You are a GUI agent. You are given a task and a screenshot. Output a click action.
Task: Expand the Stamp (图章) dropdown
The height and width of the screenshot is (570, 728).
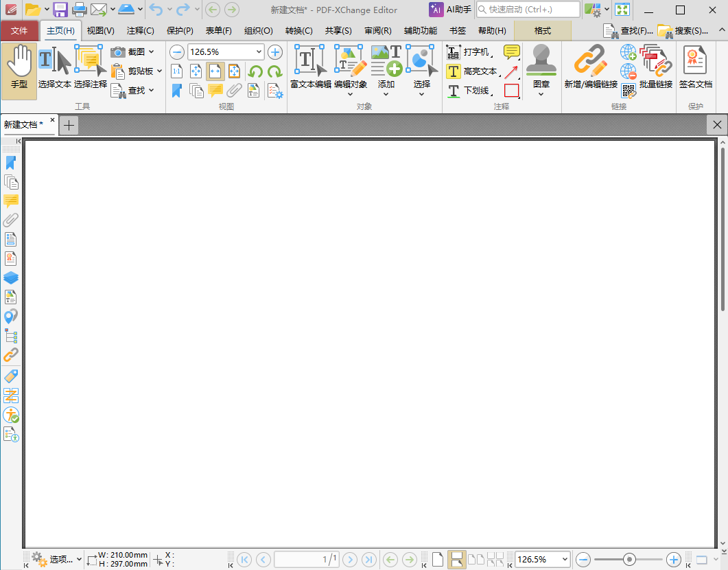541,94
